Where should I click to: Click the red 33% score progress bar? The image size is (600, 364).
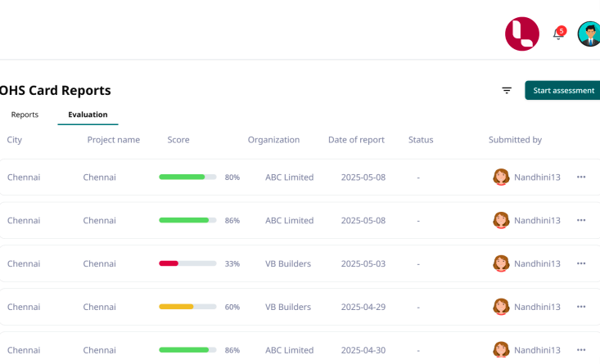(187, 263)
